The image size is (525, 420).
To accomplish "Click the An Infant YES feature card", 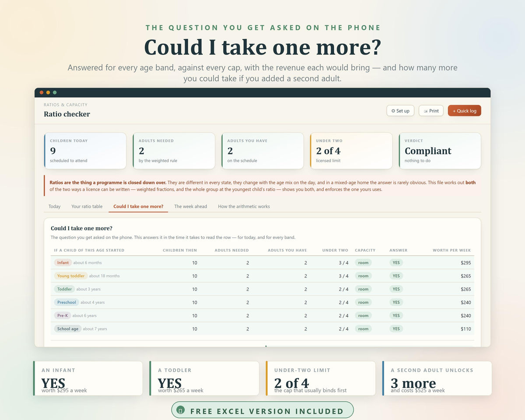I will [88, 378].
